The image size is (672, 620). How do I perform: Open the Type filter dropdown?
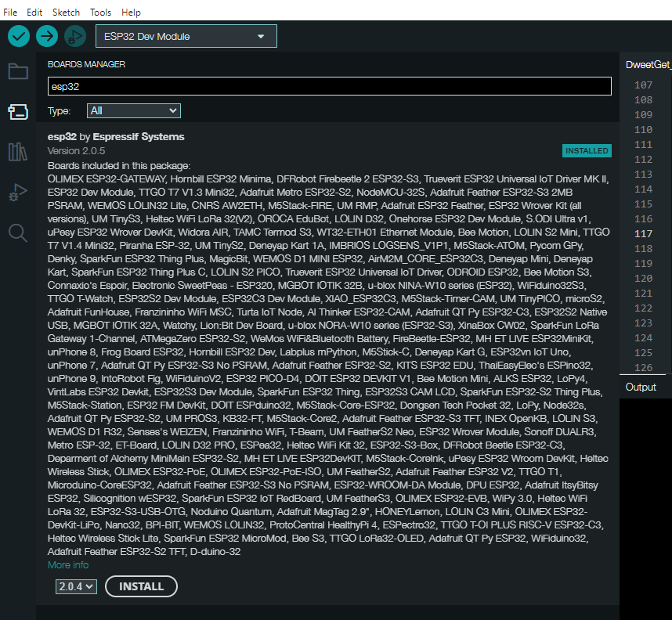[134, 111]
